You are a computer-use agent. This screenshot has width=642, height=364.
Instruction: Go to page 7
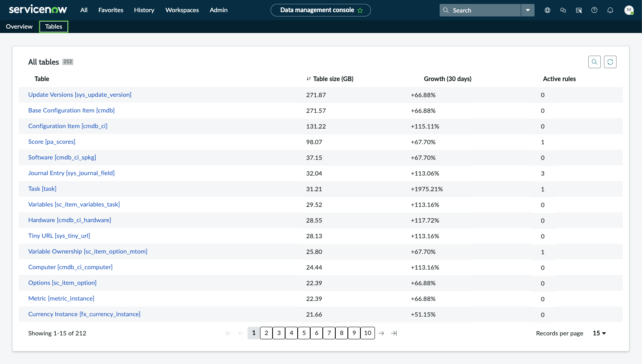pos(329,333)
